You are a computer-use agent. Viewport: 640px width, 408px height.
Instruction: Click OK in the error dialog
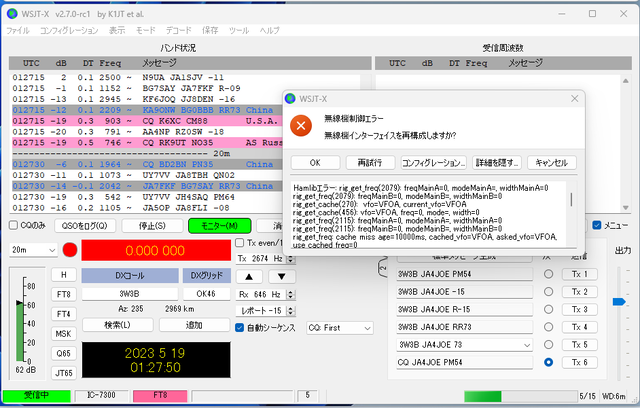315,163
